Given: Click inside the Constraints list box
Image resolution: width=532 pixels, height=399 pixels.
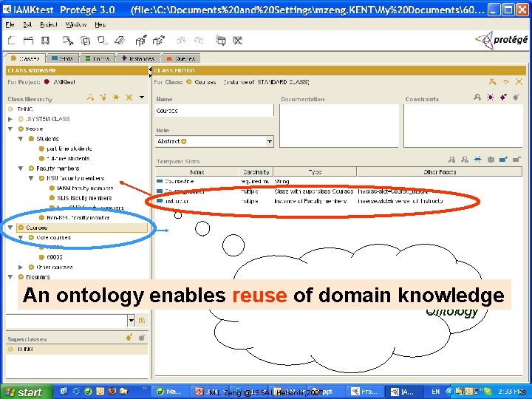Looking at the screenshot, I should coord(463,126).
